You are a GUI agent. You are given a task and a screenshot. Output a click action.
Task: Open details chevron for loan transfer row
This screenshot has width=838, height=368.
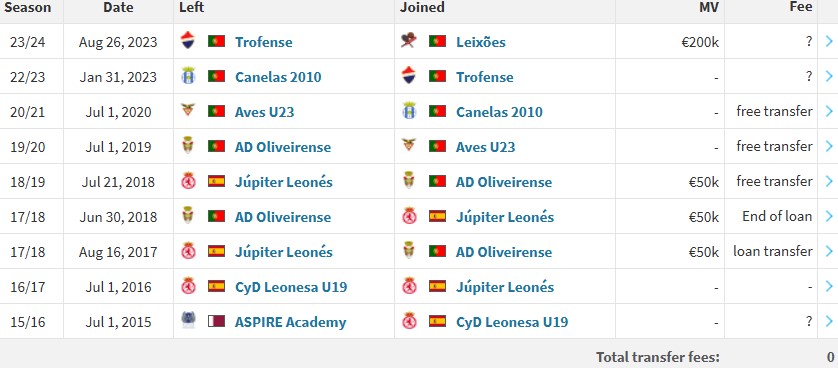828,251
